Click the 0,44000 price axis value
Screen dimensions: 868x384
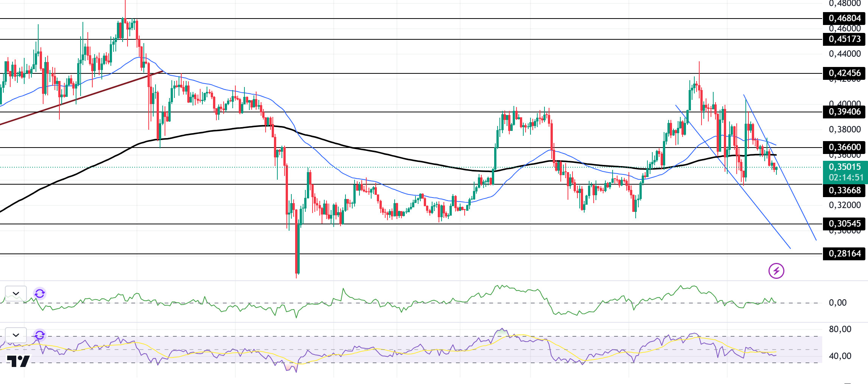[845, 54]
